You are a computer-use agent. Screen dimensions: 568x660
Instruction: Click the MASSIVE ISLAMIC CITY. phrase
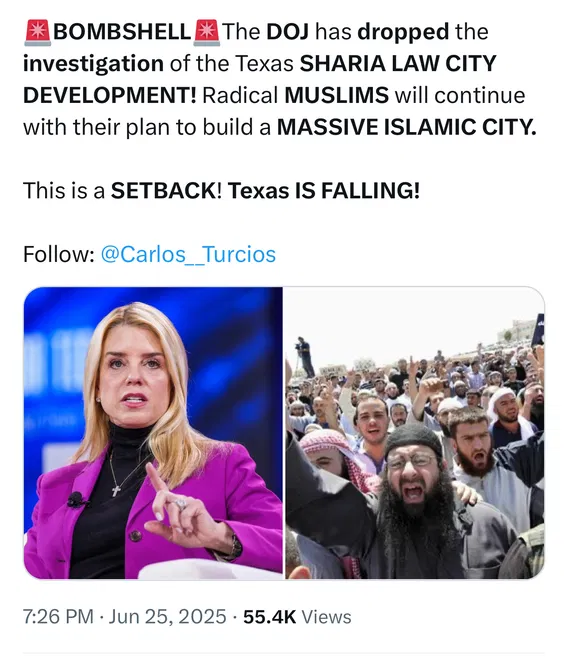(x=407, y=127)
